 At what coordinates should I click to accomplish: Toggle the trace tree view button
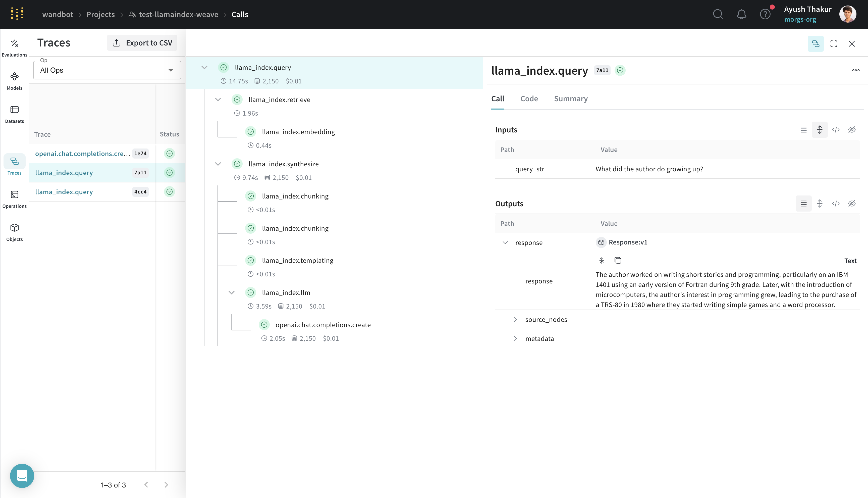[815, 44]
